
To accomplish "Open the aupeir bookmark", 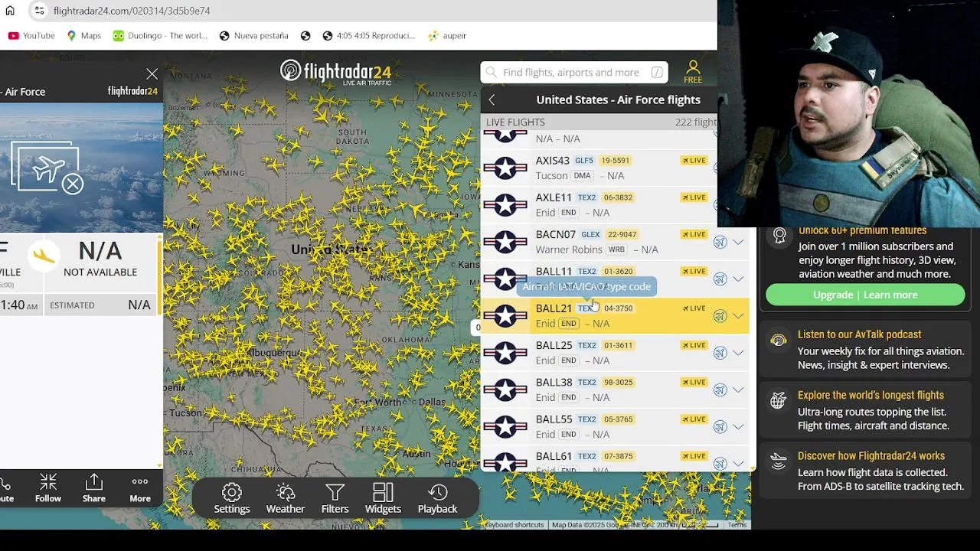I will pos(447,35).
